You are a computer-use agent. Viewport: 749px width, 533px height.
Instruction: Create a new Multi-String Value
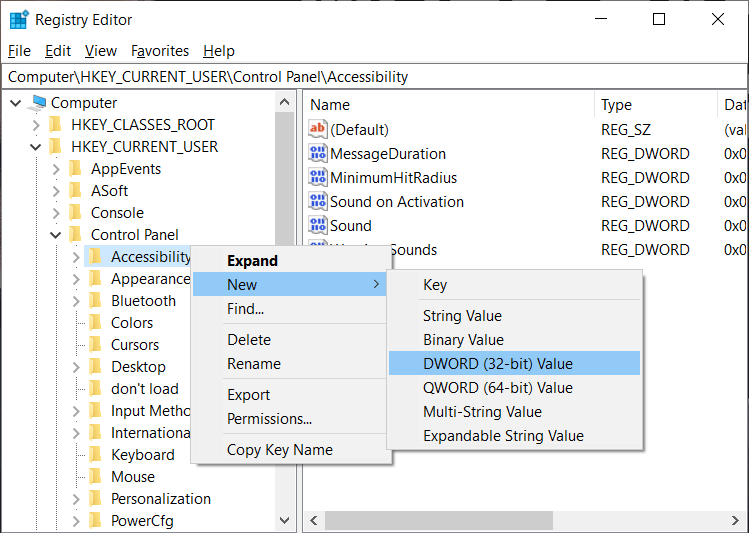(514, 411)
